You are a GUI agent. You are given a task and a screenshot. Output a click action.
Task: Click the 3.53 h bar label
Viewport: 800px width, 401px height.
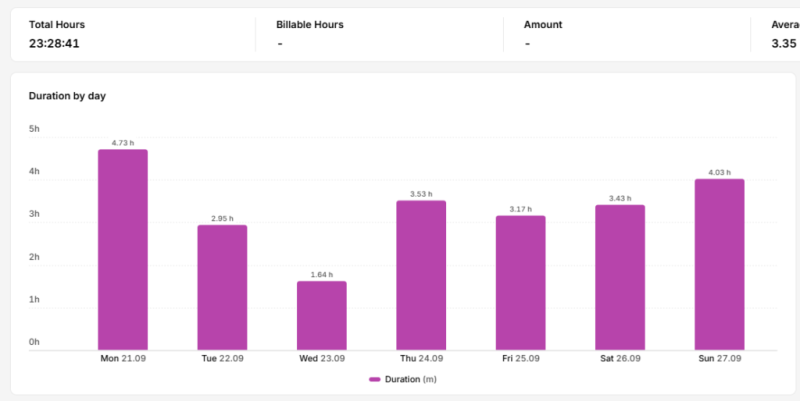tap(421, 194)
